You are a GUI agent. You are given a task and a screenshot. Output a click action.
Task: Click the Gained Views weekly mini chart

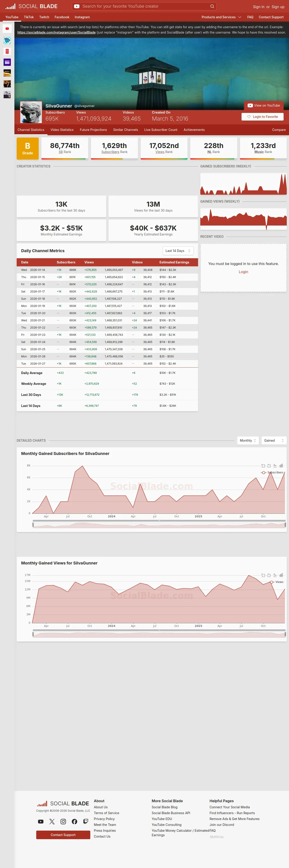coord(244,219)
